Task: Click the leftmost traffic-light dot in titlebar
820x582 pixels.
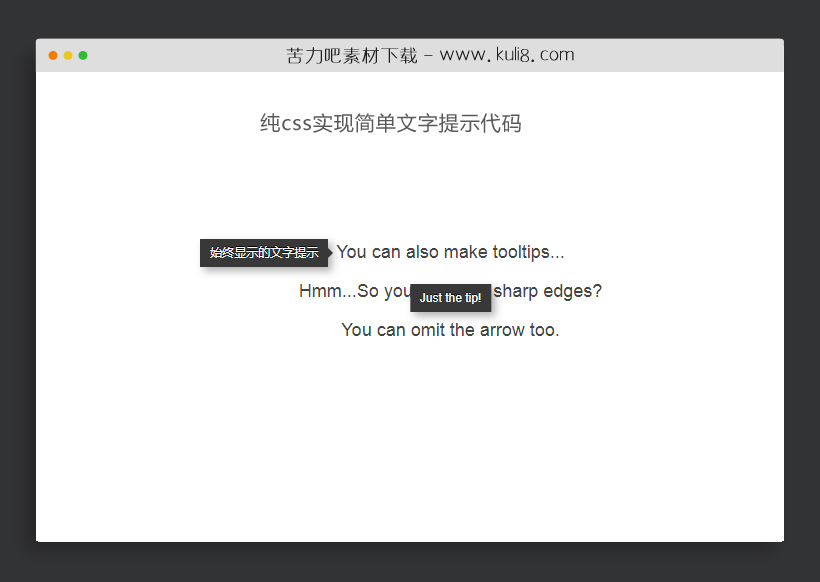Action: pos(52,55)
